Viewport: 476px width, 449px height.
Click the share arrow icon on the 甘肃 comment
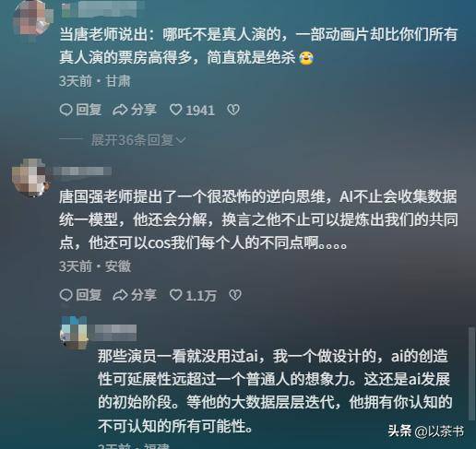click(120, 110)
